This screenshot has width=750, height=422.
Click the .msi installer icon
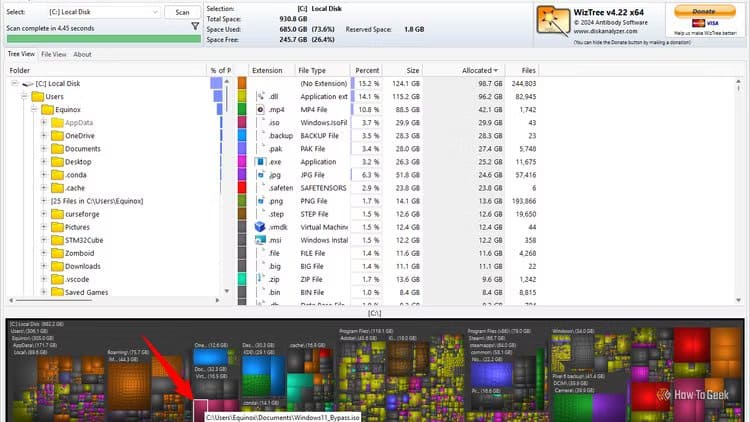tap(260, 240)
